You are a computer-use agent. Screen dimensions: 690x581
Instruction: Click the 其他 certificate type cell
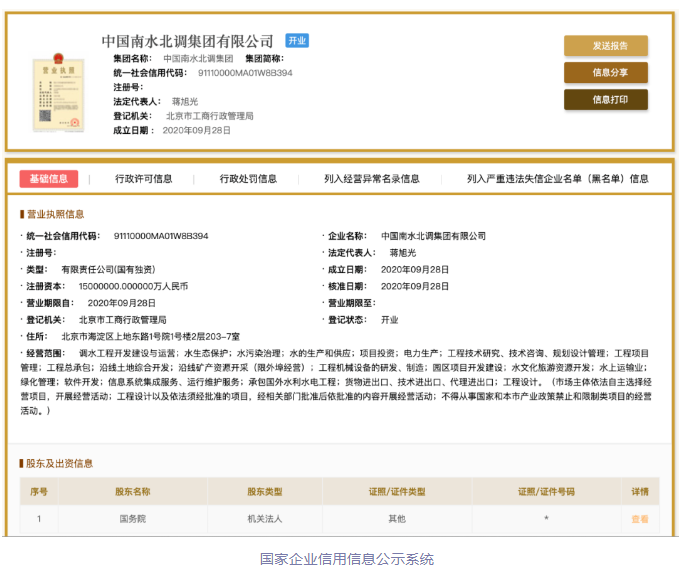pyautogui.click(x=397, y=519)
